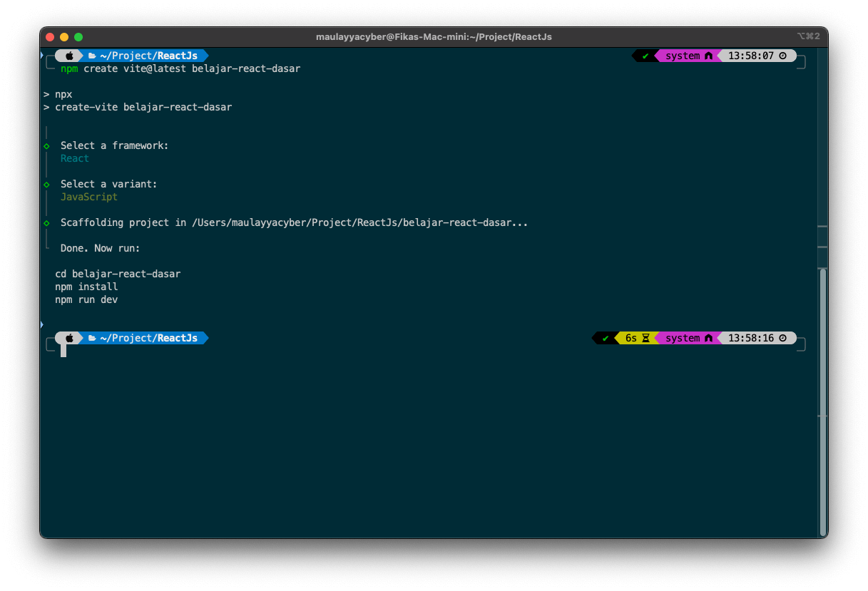
Task: Click the 'npm run dev' instruction line
Action: tap(86, 299)
